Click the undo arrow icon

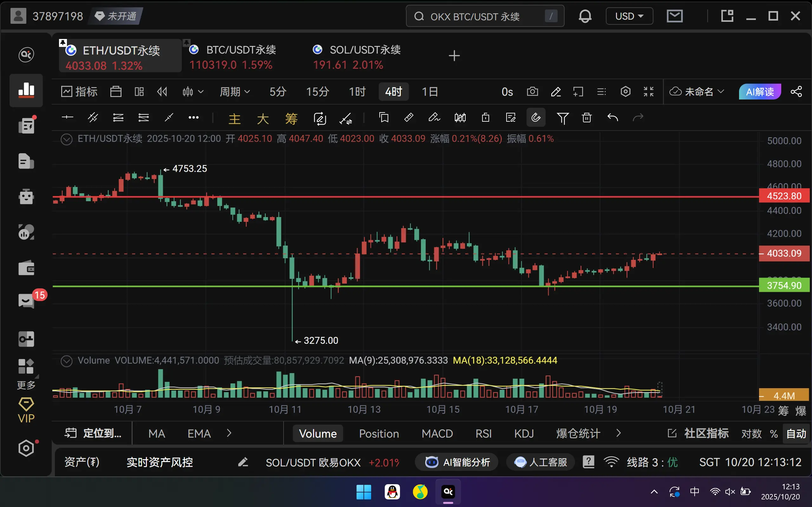tap(612, 118)
